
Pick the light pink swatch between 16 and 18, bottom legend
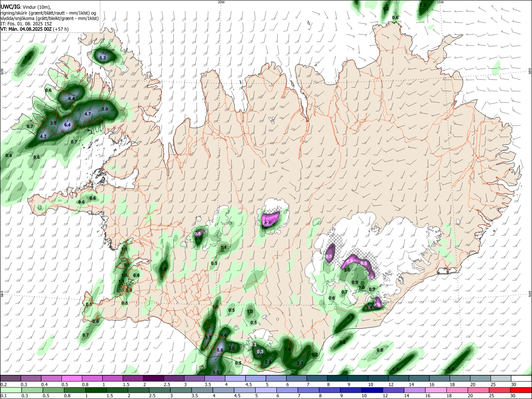(x=436, y=390)
